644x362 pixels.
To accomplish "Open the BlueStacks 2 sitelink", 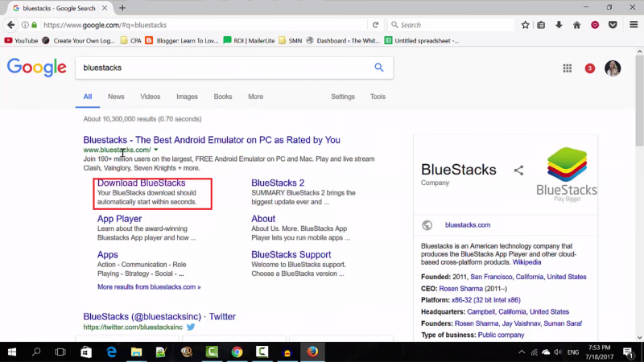I will tap(278, 183).
